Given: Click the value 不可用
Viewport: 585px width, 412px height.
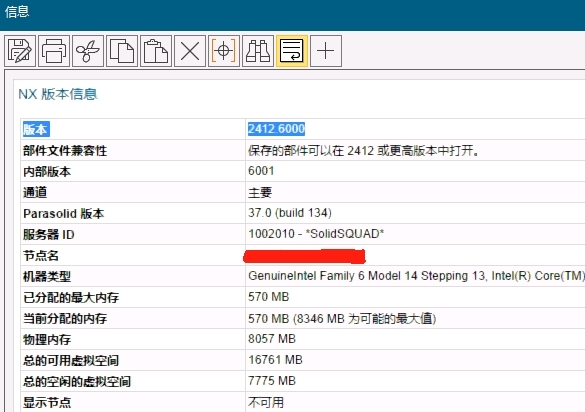Looking at the screenshot, I should pos(266,402).
